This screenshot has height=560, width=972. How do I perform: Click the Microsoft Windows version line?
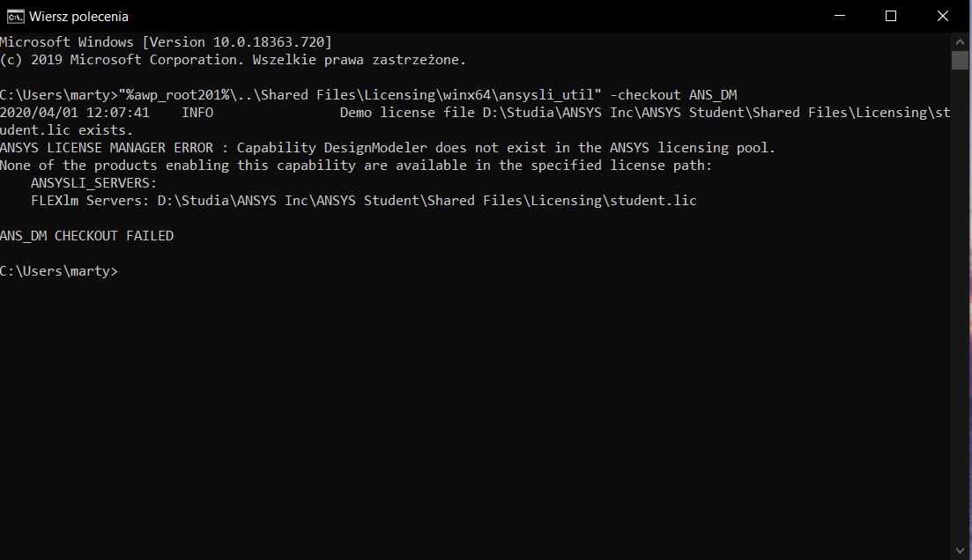click(167, 42)
